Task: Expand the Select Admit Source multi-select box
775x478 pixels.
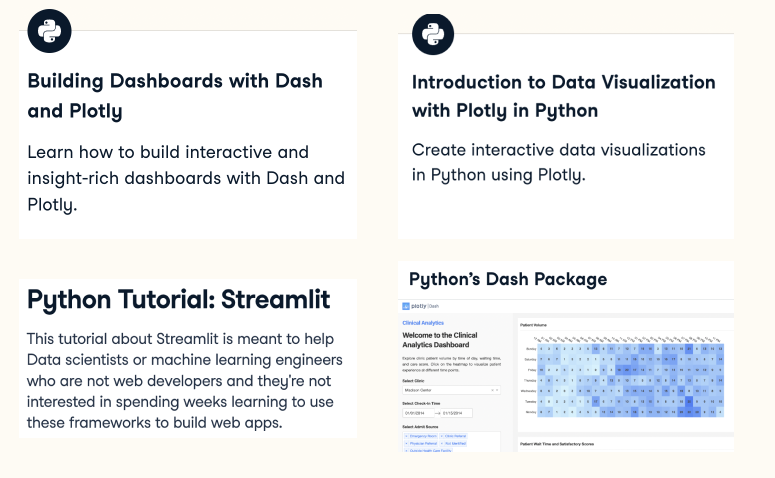Action: click(x=451, y=442)
